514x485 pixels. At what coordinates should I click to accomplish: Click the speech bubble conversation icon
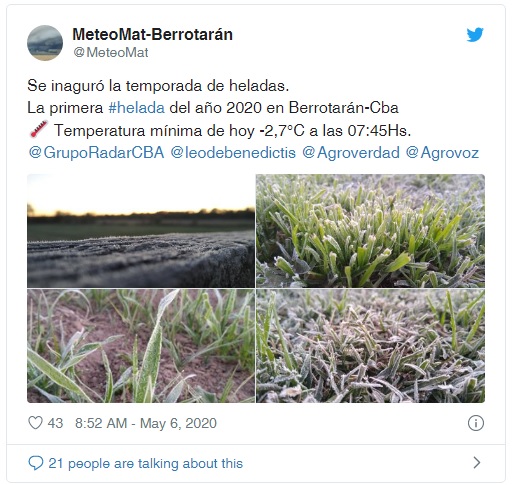point(36,463)
